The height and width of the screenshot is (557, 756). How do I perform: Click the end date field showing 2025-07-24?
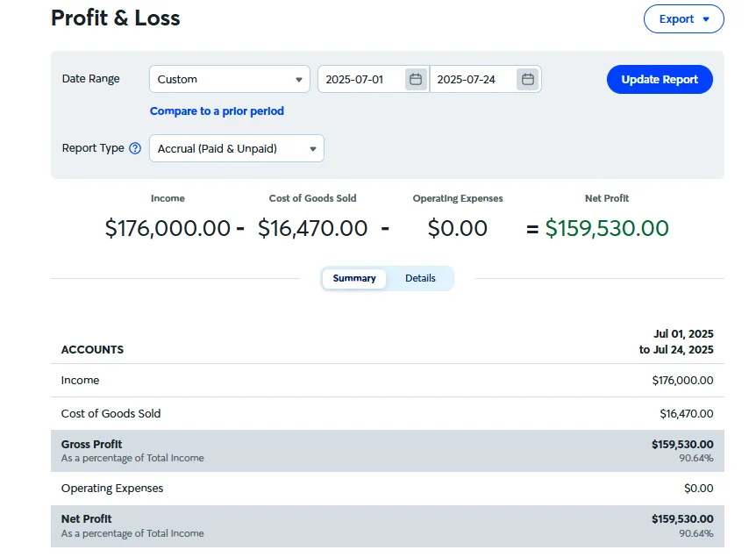(x=474, y=80)
